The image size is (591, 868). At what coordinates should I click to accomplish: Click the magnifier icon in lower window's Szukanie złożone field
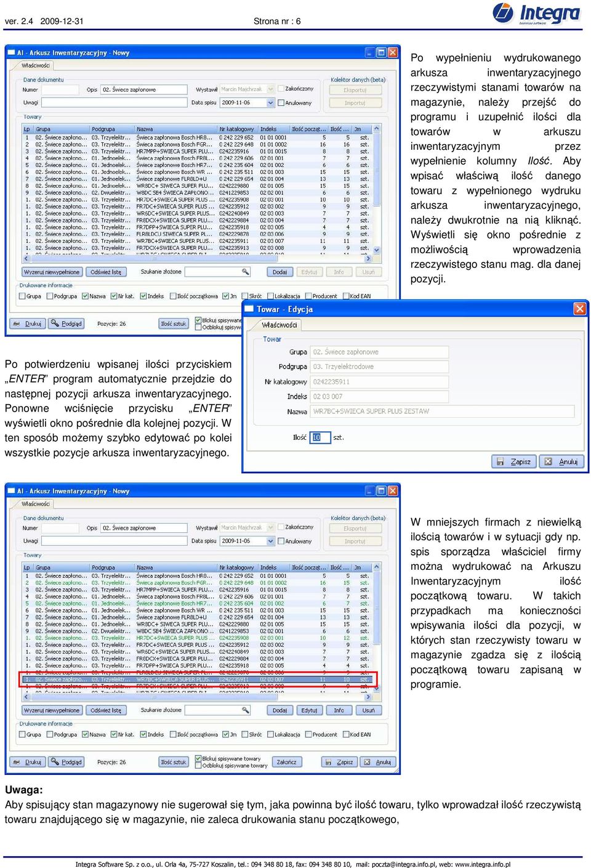click(245, 710)
